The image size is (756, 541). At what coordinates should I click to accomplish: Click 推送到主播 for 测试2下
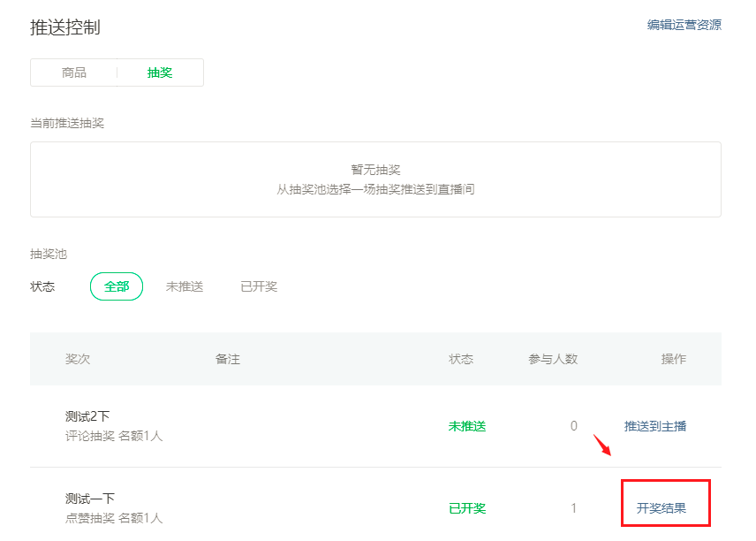(655, 426)
